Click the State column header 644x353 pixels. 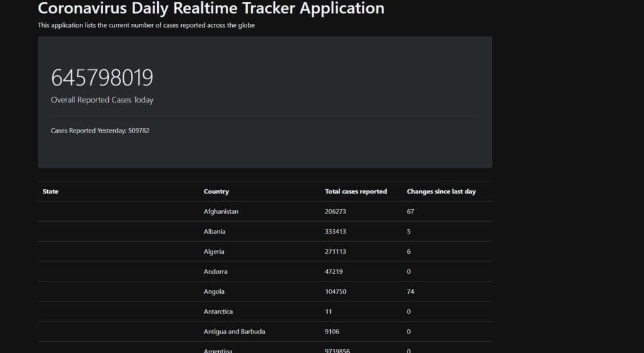[x=50, y=192]
